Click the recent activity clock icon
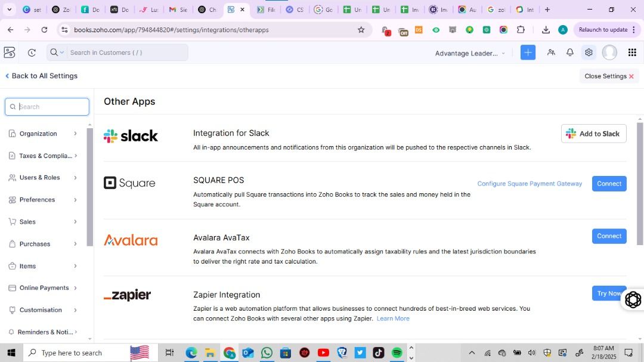 (x=32, y=52)
